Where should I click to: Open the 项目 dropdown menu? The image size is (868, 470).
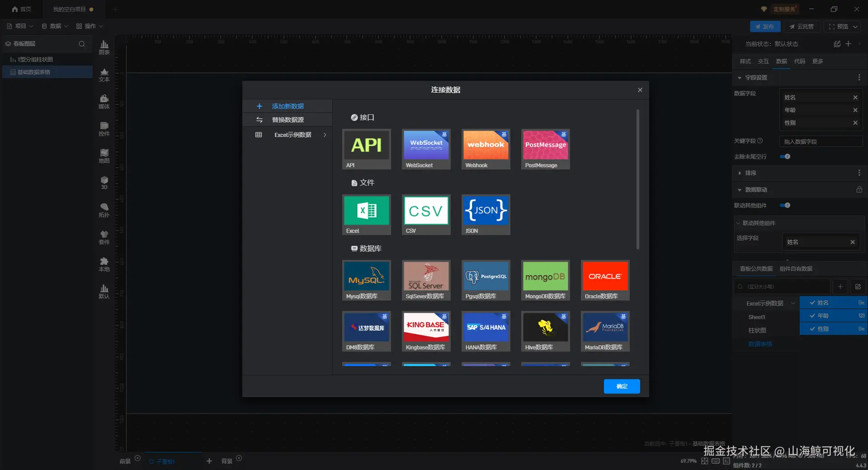click(20, 26)
